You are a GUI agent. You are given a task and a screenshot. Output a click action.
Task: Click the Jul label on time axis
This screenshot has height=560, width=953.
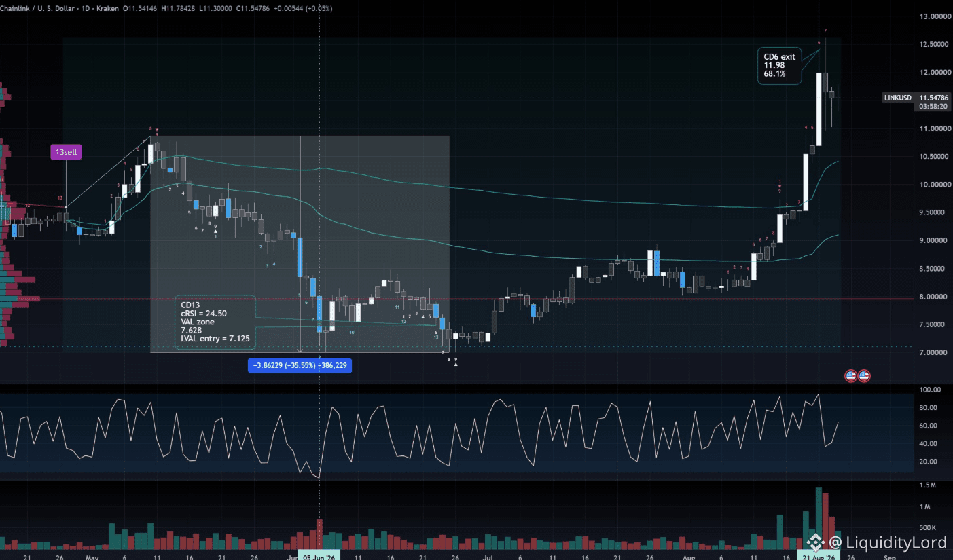pos(488,557)
